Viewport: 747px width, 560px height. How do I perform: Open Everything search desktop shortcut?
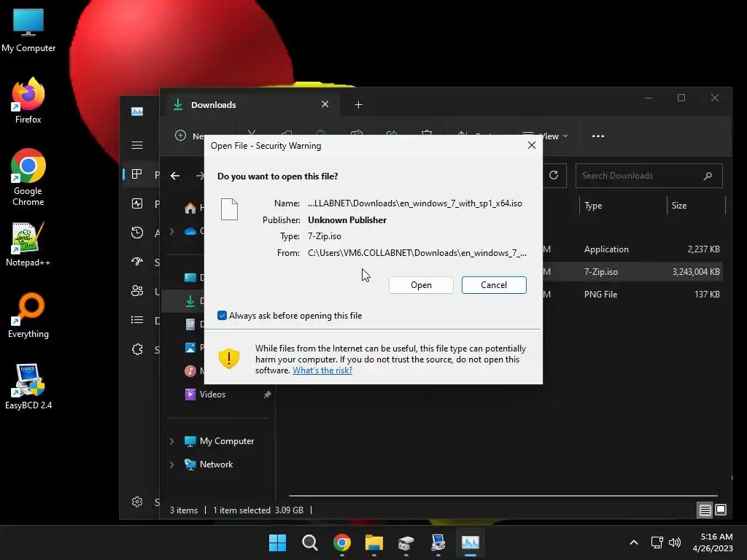[28, 315]
